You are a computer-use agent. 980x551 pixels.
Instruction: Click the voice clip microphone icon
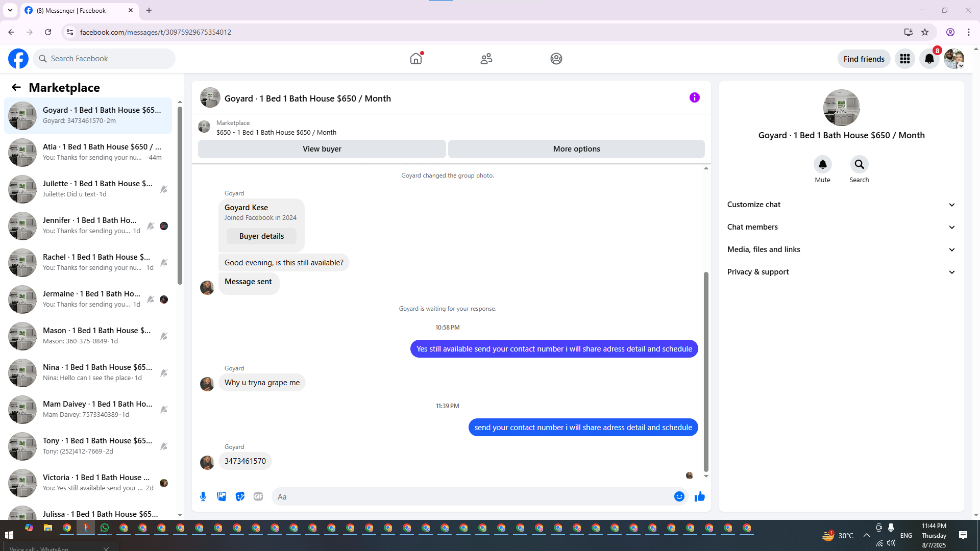[x=203, y=496]
